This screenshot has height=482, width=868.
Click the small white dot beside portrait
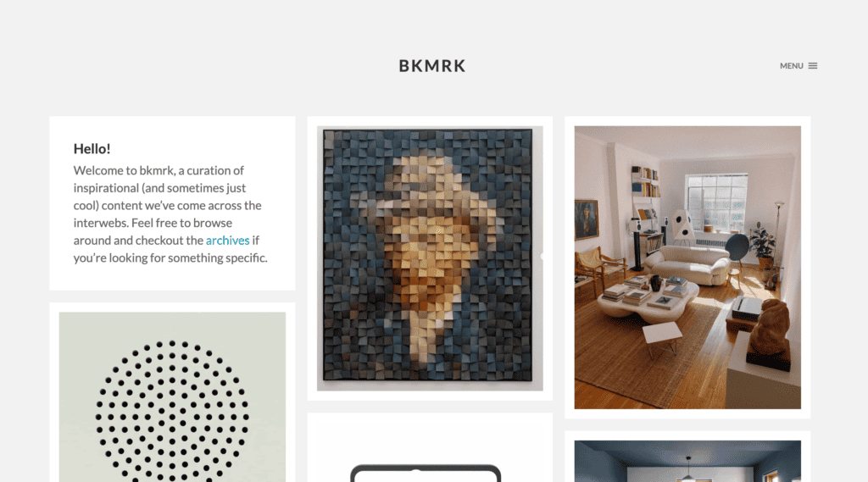pos(542,256)
